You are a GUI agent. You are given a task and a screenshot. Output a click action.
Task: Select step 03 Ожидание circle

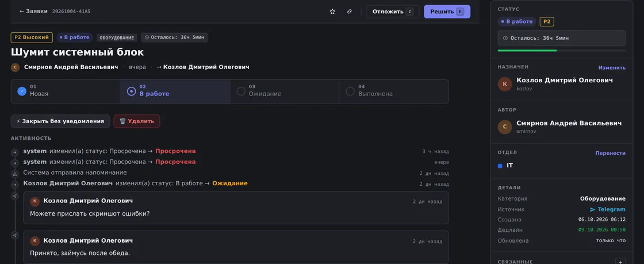point(241,91)
